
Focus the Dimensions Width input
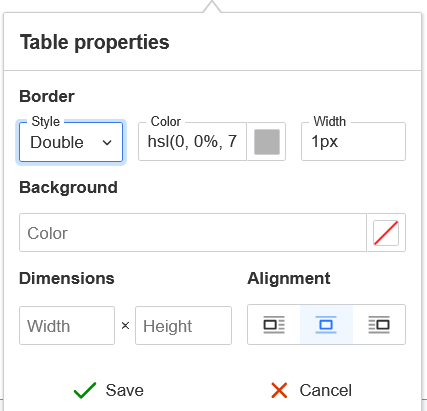pyautogui.click(x=67, y=326)
